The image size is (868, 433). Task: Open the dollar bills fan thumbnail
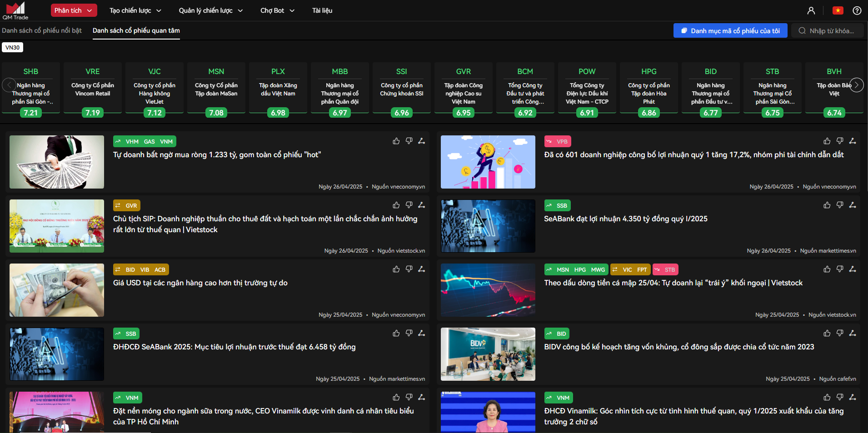[57, 162]
